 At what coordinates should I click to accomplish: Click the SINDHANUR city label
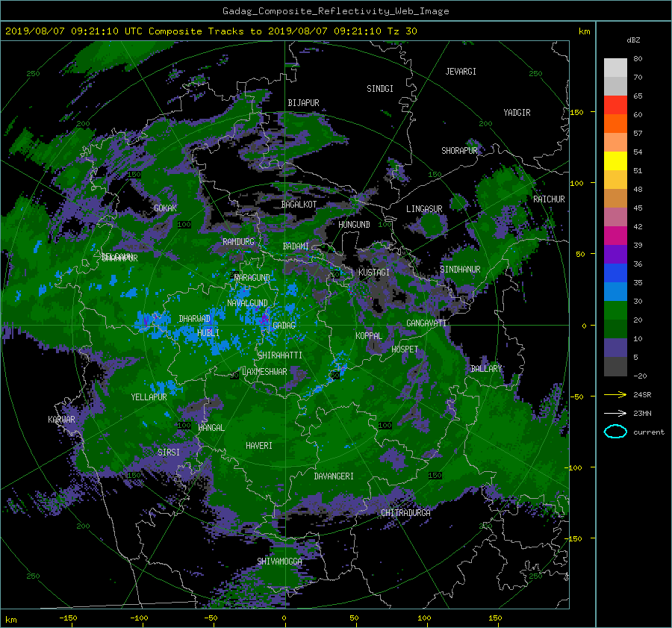[x=460, y=270]
